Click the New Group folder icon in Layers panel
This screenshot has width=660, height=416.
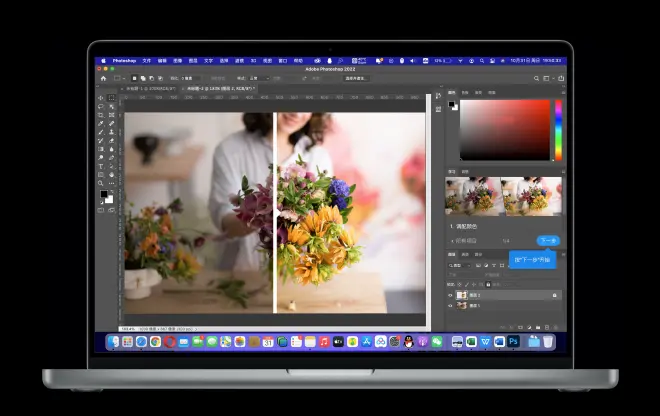click(x=538, y=327)
